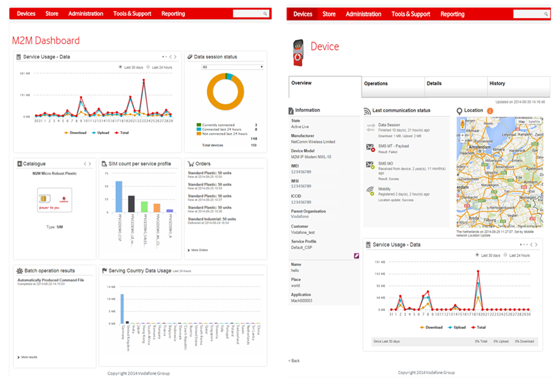Switch to the History tab
Viewport: 558px width, 392px height.
click(518, 87)
